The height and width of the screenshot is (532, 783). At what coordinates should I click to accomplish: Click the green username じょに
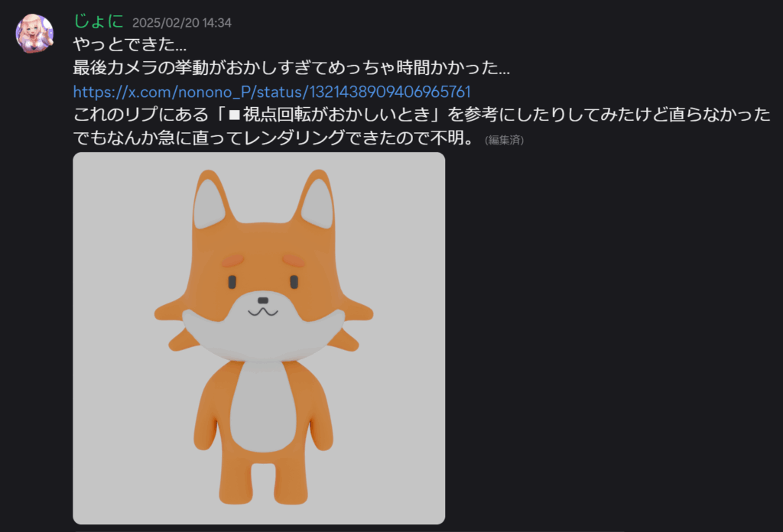pyautogui.click(x=99, y=21)
